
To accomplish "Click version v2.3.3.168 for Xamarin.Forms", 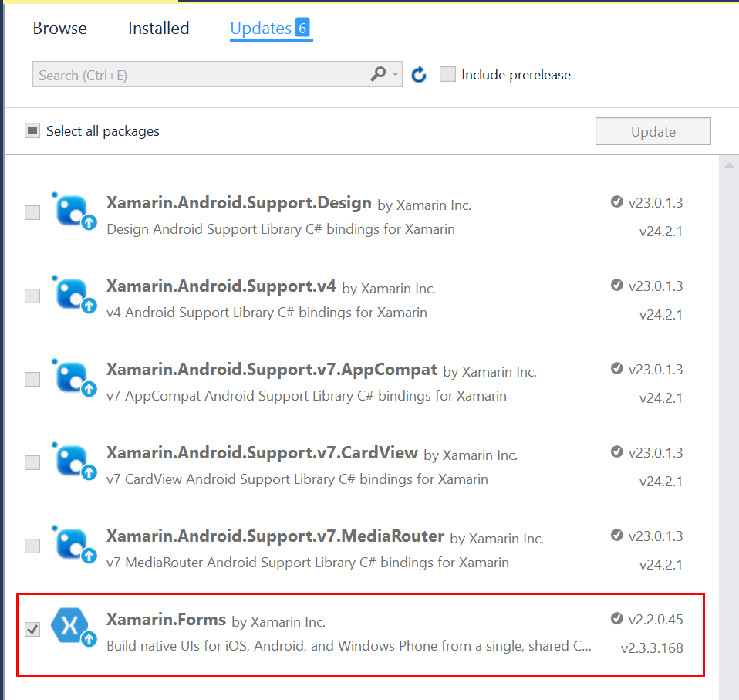I will [652, 648].
